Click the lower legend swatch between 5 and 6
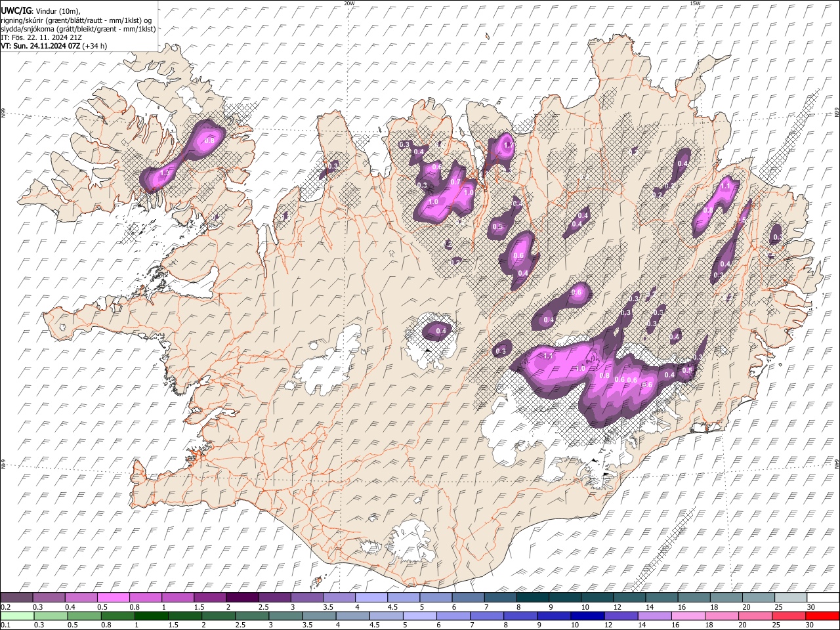This screenshot has width=840, height=630. tap(420, 616)
